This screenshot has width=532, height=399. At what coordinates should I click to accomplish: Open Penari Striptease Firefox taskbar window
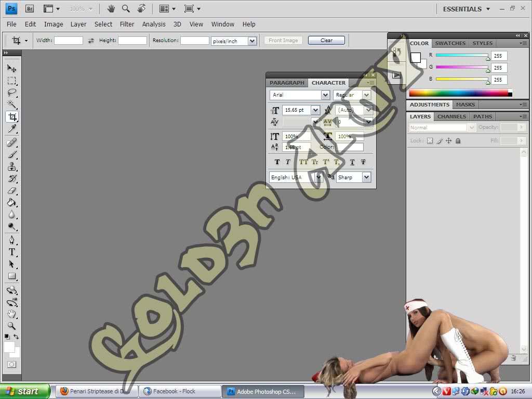click(96, 391)
